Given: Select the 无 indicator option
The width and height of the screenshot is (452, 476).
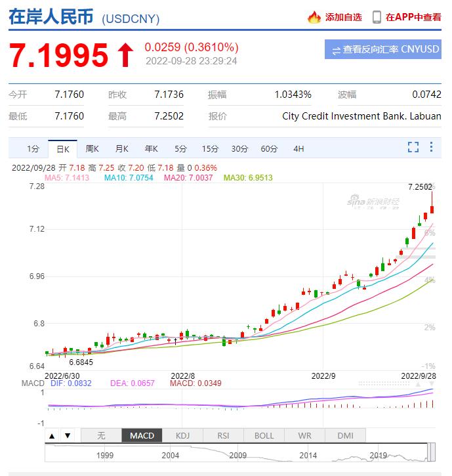Looking at the screenshot, I should click(101, 435).
